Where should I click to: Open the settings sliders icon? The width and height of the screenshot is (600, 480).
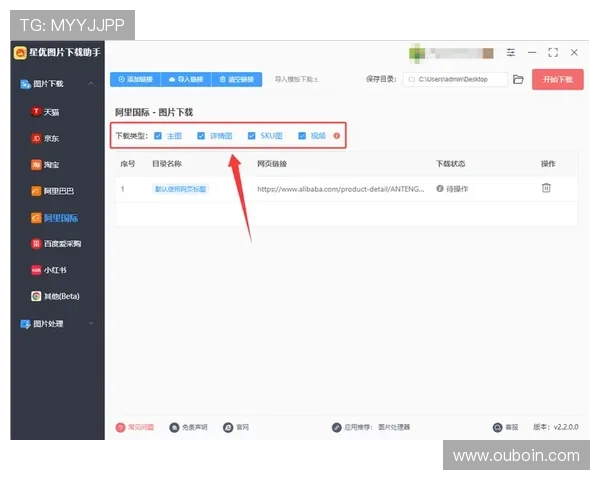tap(511, 52)
